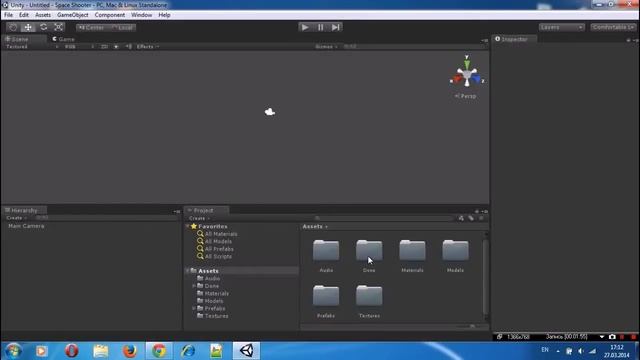Open the Gizmos dropdown
This screenshot has width=640, height=360.
(x=326, y=47)
